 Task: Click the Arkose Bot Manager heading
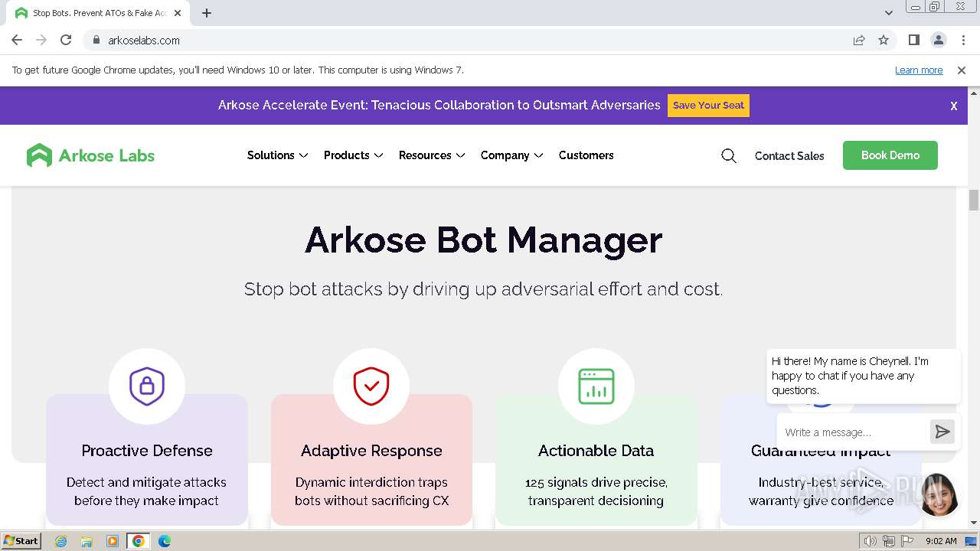[483, 240]
